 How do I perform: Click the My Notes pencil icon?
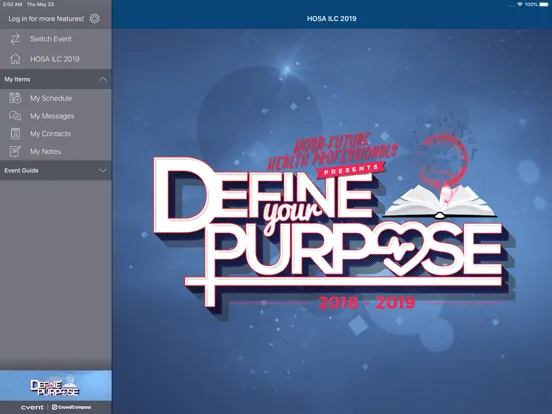click(15, 151)
